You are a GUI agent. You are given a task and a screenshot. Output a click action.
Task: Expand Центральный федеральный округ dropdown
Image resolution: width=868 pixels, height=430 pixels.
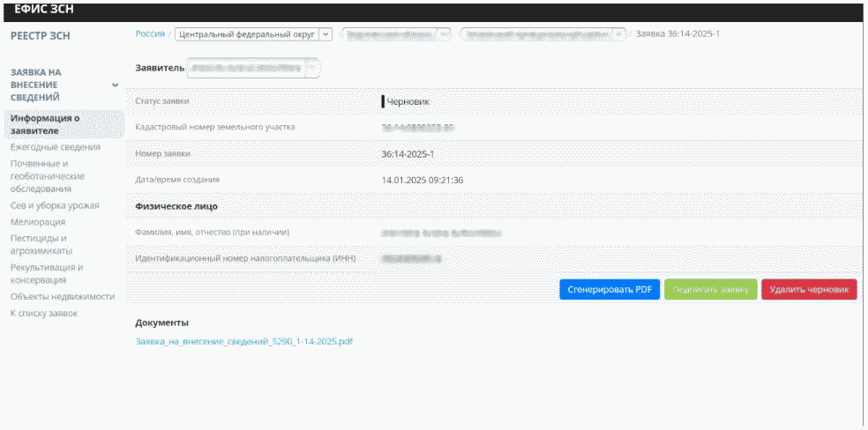pos(325,34)
